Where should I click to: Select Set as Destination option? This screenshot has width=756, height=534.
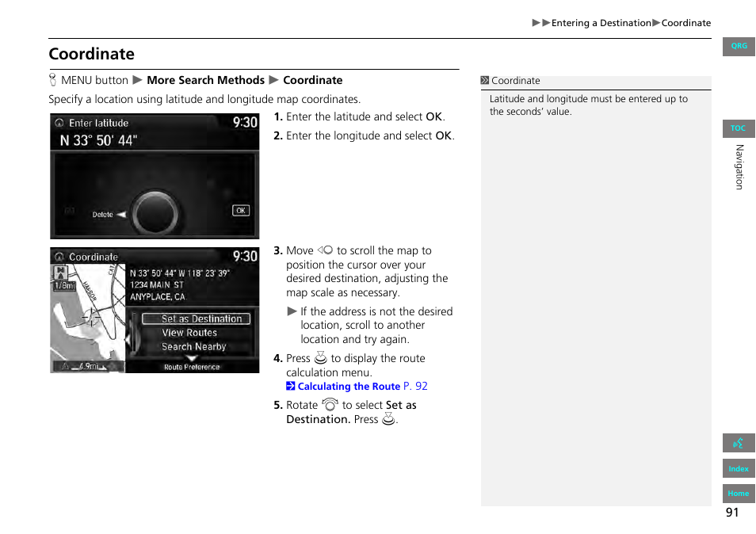pos(197,318)
